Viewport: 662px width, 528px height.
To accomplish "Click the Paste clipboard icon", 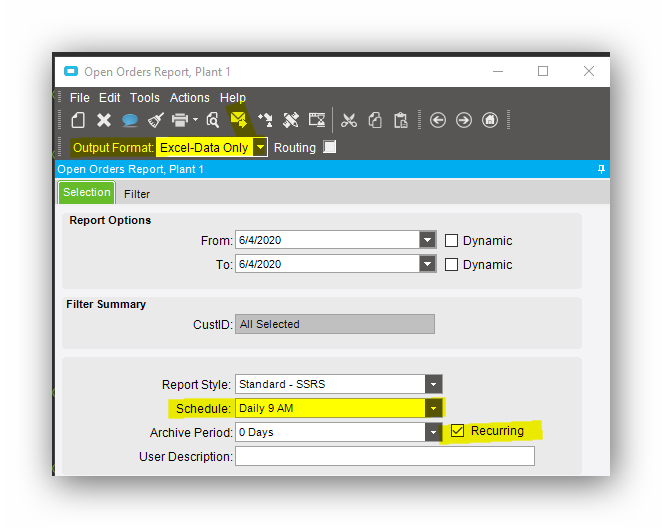I will (401, 120).
